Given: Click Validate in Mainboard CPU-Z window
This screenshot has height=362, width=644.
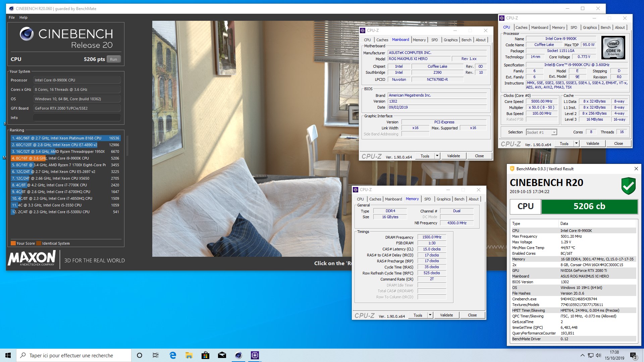Looking at the screenshot, I should point(453,156).
